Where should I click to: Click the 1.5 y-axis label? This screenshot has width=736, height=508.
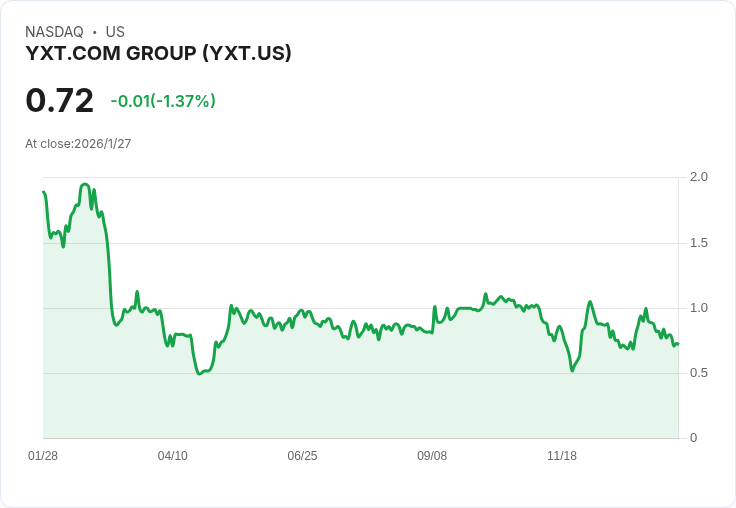[699, 243]
